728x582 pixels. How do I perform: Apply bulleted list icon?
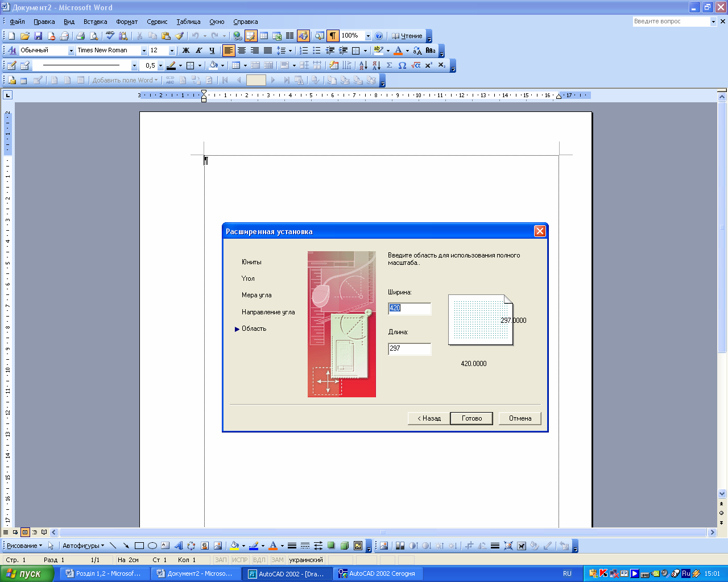tap(317, 51)
